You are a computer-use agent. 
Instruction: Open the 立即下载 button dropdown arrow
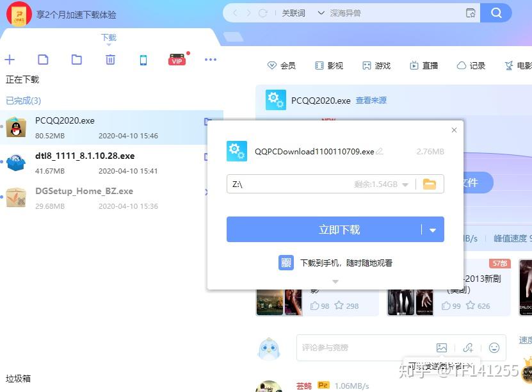tap(433, 230)
